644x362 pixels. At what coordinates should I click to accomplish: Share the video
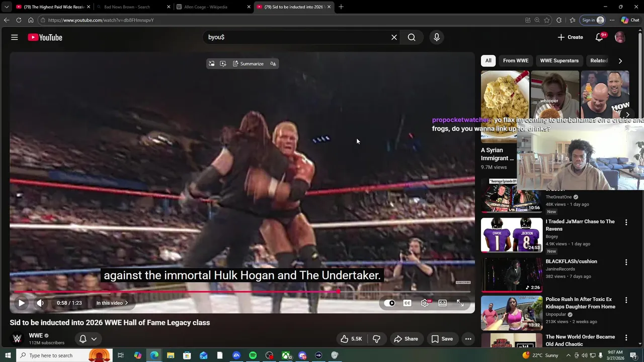pyautogui.click(x=406, y=339)
